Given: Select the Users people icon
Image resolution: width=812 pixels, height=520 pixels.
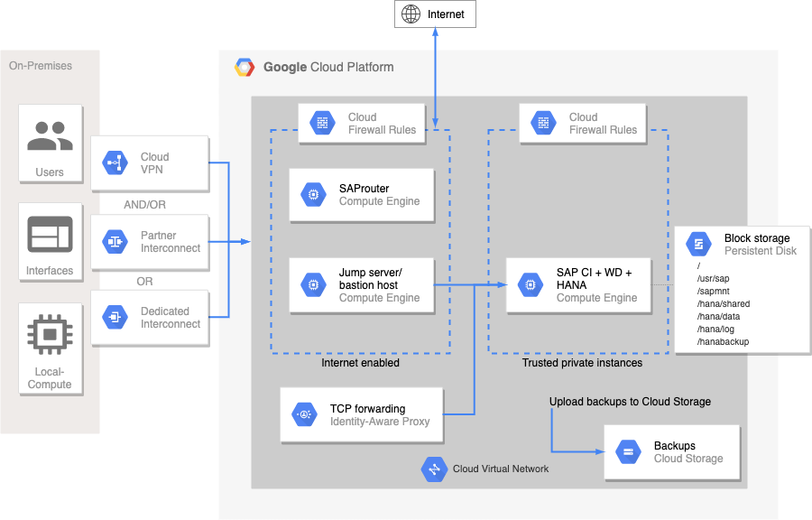Looking at the screenshot, I should (x=51, y=136).
